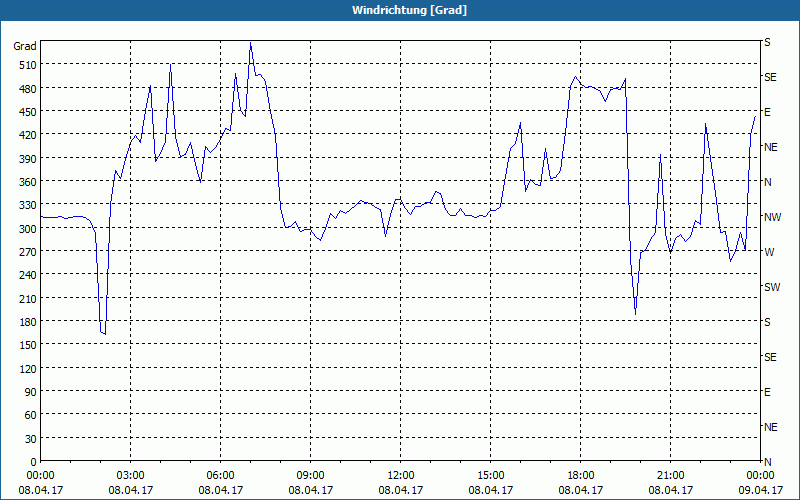
Task: Click the NE compass label at the 30 gridline
Action: (x=771, y=427)
